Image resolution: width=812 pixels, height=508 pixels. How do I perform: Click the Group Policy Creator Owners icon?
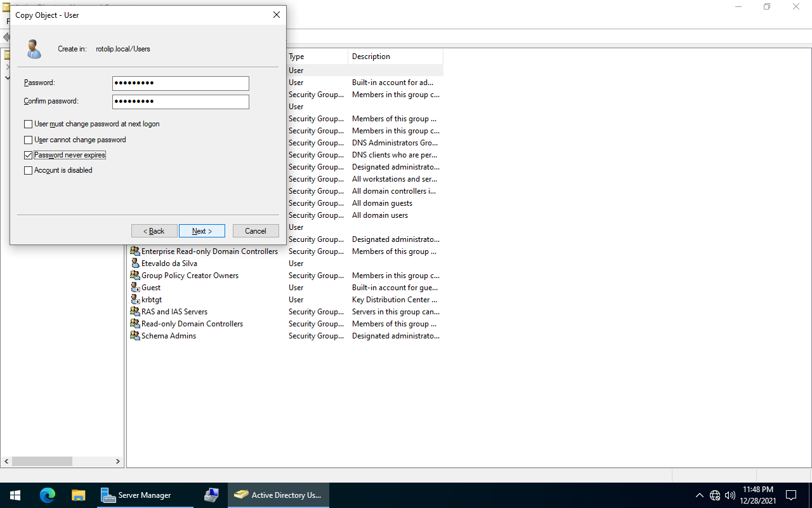pyautogui.click(x=135, y=276)
